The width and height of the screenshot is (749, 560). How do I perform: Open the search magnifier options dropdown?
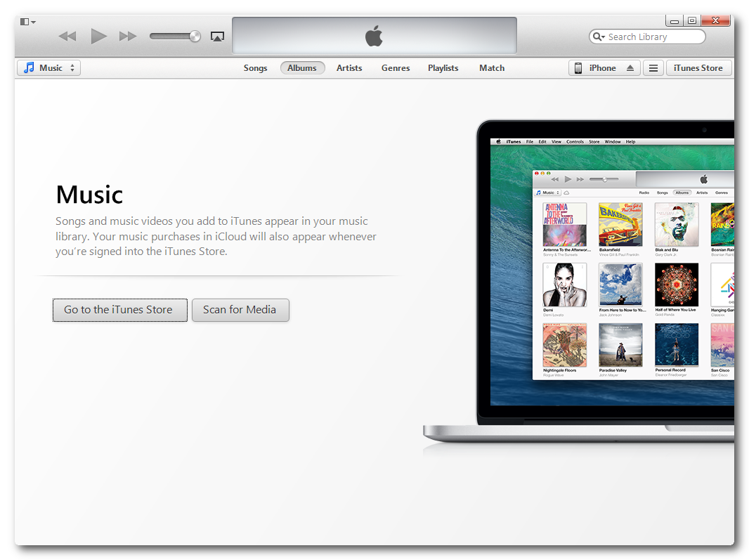(x=599, y=37)
